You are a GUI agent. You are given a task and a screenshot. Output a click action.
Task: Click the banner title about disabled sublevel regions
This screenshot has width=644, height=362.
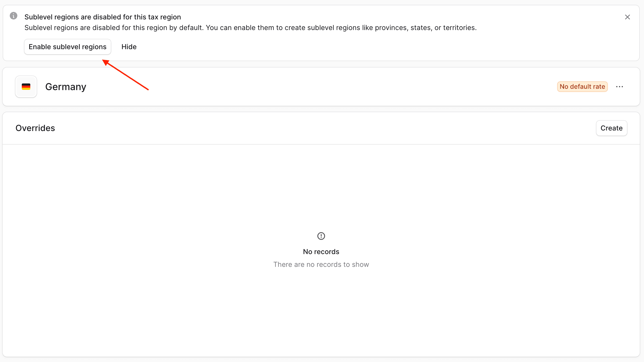click(103, 17)
